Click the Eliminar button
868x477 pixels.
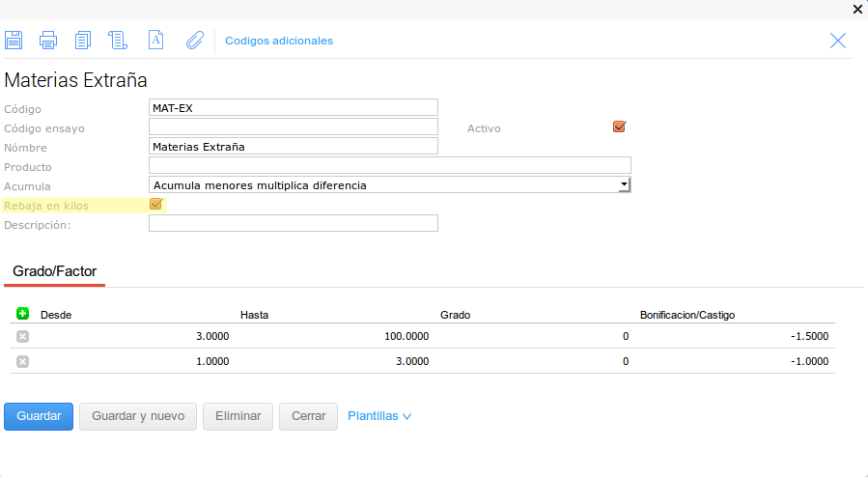click(238, 416)
